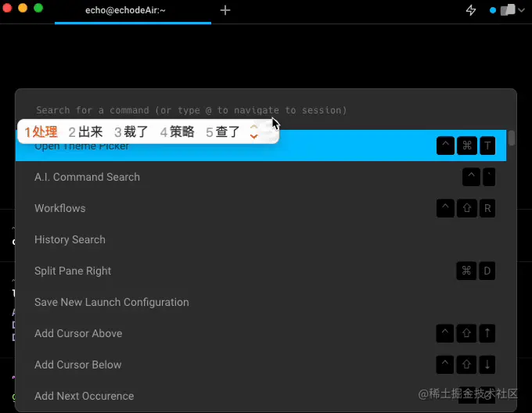Select the History Search command
532x413 pixels.
[261, 239]
